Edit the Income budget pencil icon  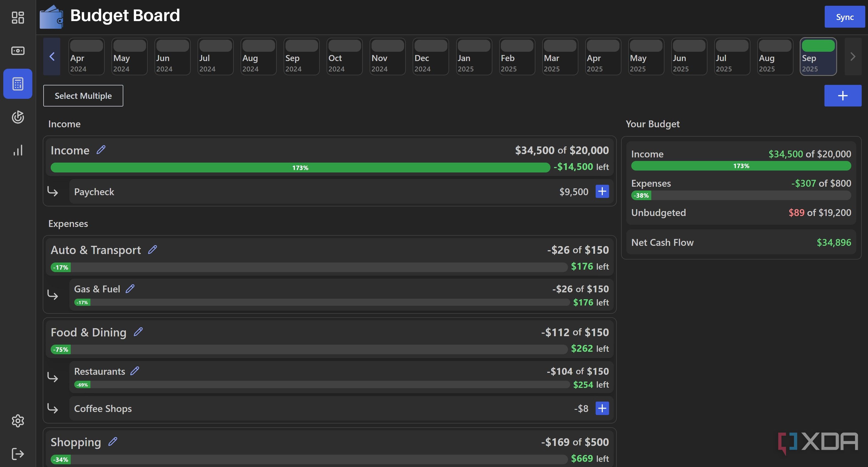click(101, 149)
